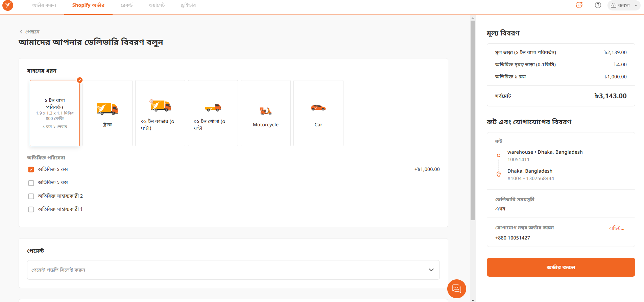Click the 10051411 warehouse phone number
The width and height of the screenshot is (644, 302).
coord(519,159)
